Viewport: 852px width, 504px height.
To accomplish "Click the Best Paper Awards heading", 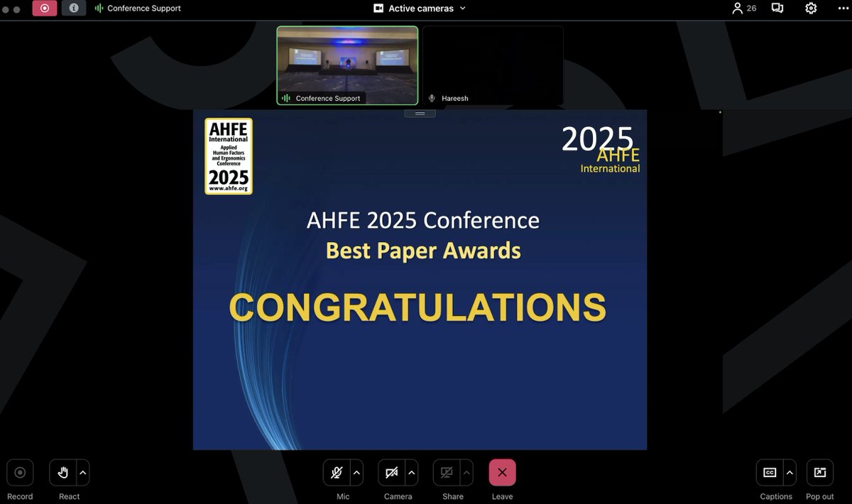I will coord(423,251).
